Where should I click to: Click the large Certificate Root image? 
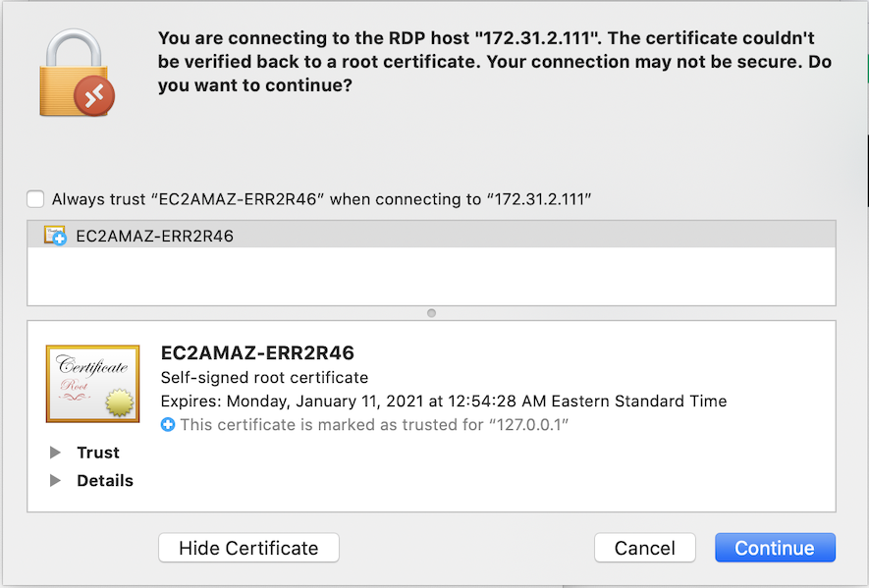coord(92,384)
